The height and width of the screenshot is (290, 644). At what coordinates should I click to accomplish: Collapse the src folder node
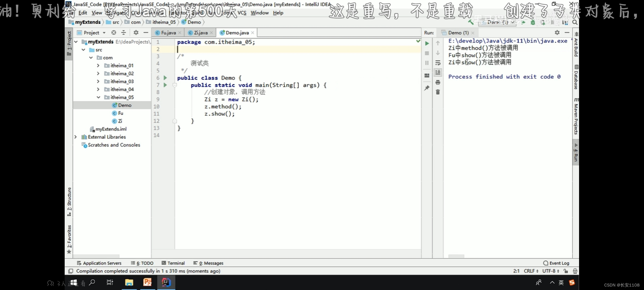pyautogui.click(x=83, y=50)
